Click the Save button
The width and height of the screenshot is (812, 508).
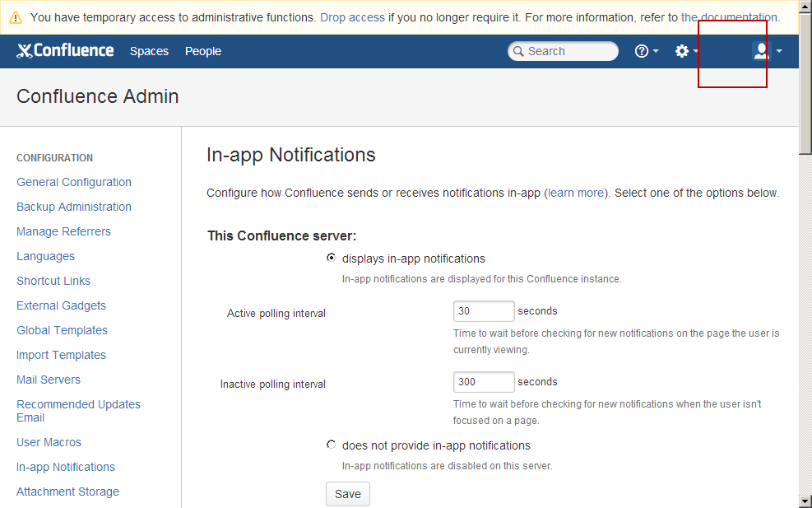click(347, 494)
